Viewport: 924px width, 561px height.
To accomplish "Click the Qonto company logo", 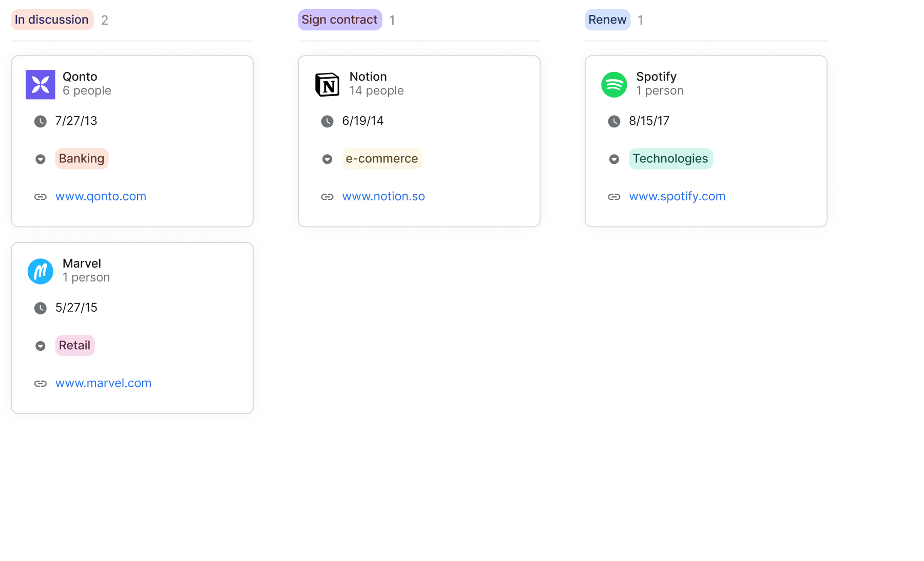I will point(41,84).
